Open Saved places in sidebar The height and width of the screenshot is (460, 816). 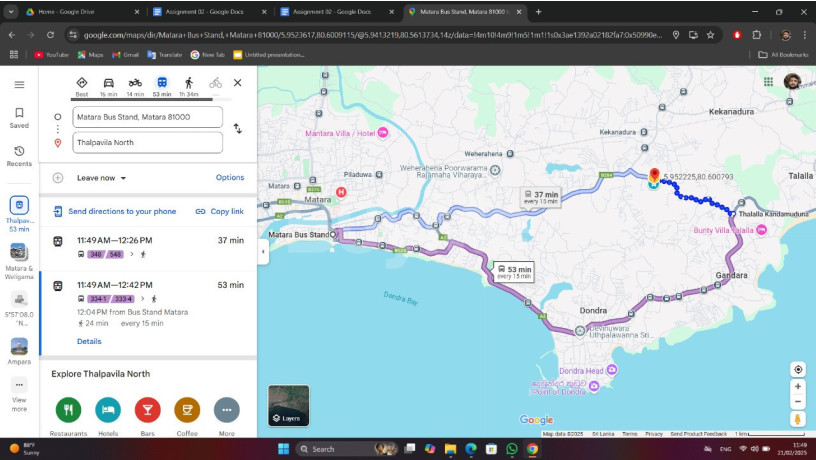click(19, 118)
